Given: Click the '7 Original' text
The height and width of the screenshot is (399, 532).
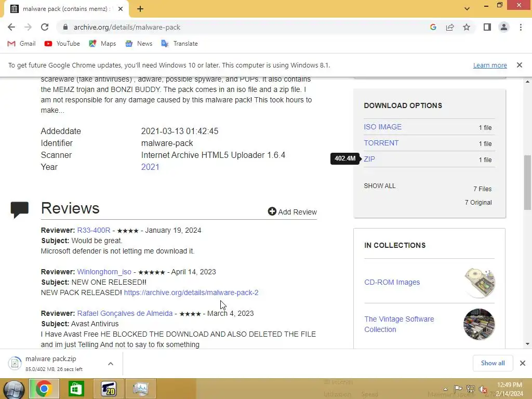Looking at the screenshot, I should (478, 203).
